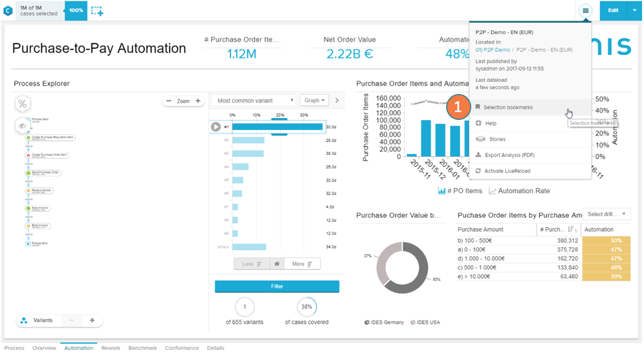Toggle # PO Items legend series
Viewport: 644px width, 354px height.
[460, 191]
